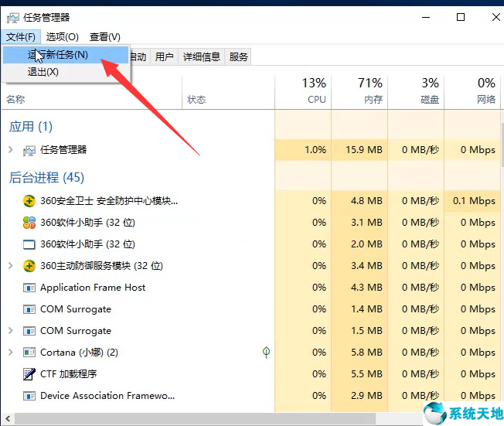Click the 4.3 MB memory value
This screenshot has width=504, height=426.
(366, 288)
